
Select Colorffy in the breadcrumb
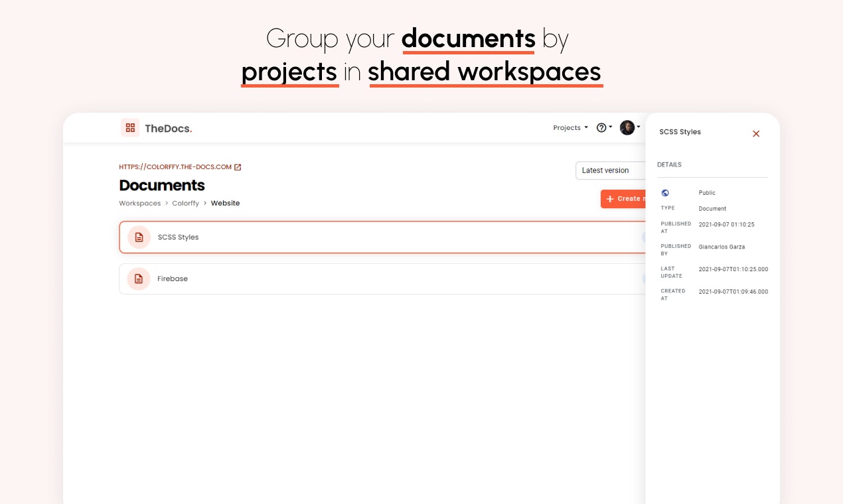tap(186, 203)
